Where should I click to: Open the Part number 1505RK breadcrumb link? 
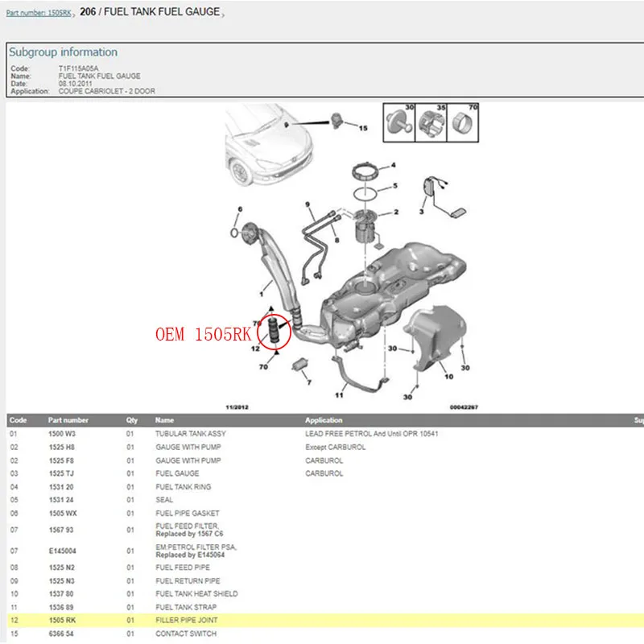pos(39,13)
